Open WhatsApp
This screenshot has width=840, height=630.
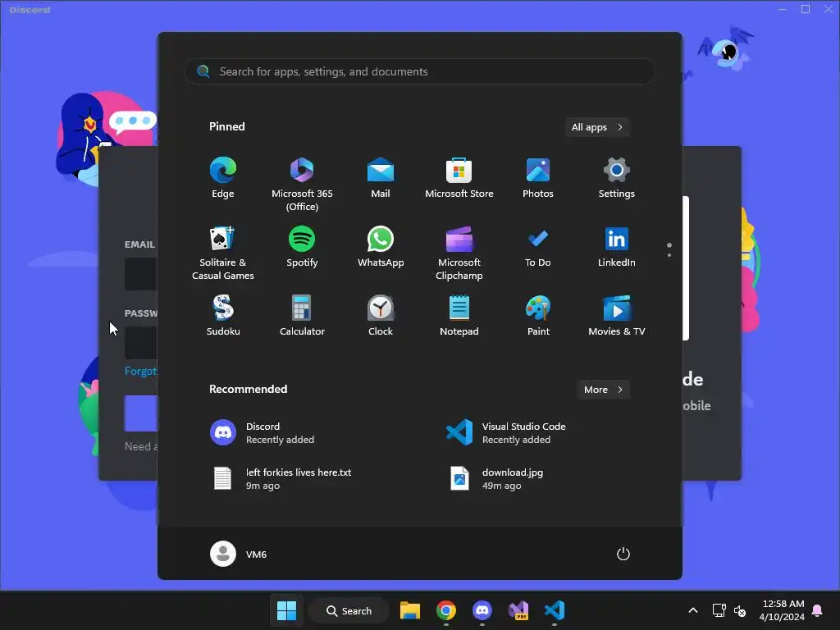(381, 248)
